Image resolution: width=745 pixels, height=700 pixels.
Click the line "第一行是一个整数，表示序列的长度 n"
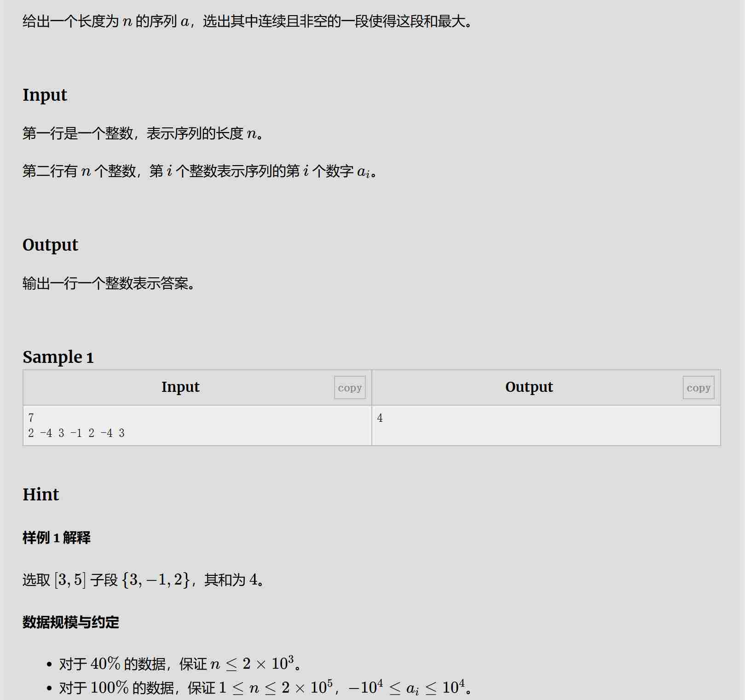tap(143, 133)
